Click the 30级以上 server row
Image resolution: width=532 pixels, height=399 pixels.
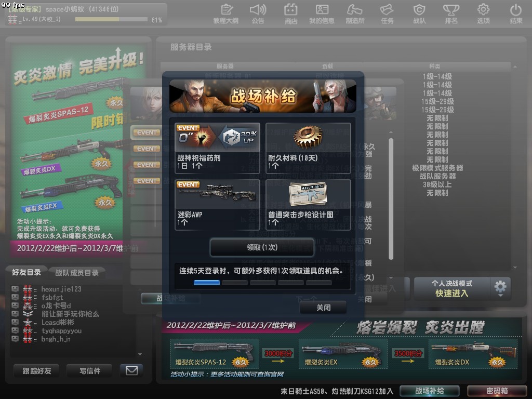click(437, 184)
